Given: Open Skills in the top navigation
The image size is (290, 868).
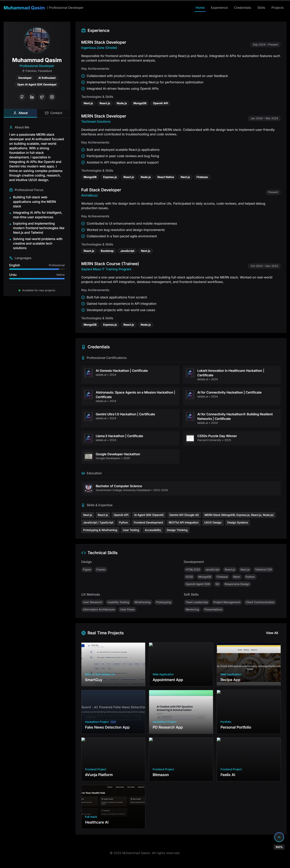Looking at the screenshot, I should click(261, 8).
